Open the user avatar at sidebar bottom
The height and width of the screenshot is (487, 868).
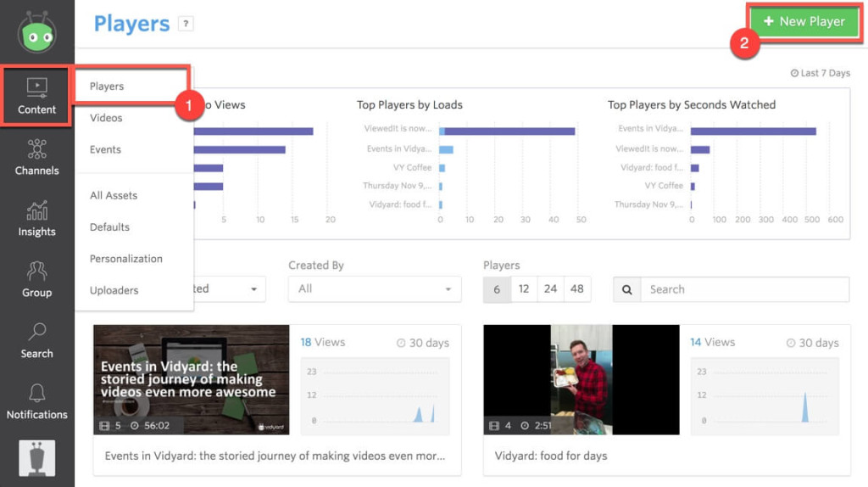point(36,457)
